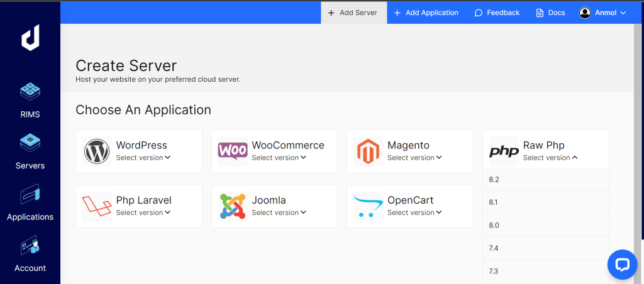Click the logo at top of sidebar
This screenshot has height=284, width=644.
tap(30, 40)
